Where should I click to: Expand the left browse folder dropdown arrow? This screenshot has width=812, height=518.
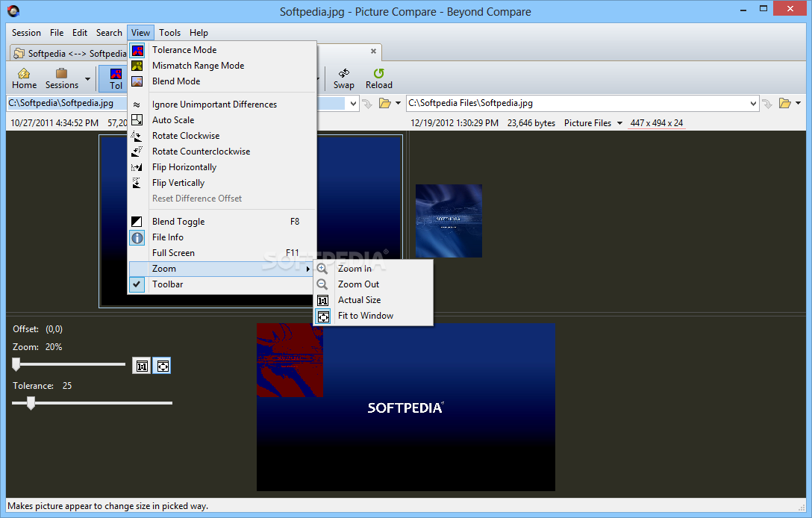398,103
